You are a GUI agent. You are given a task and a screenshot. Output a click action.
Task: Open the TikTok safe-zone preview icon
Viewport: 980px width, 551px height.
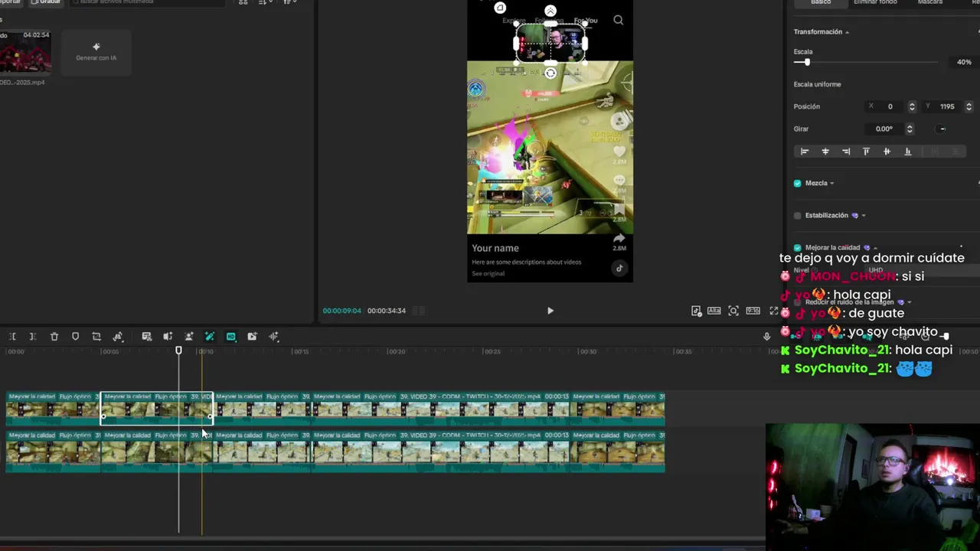pyautogui.click(x=696, y=311)
